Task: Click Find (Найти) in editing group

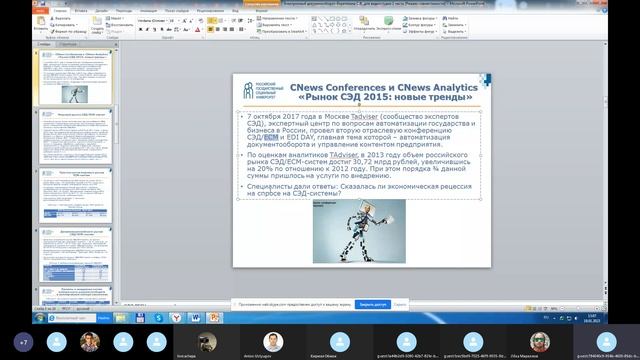Action: (451, 19)
